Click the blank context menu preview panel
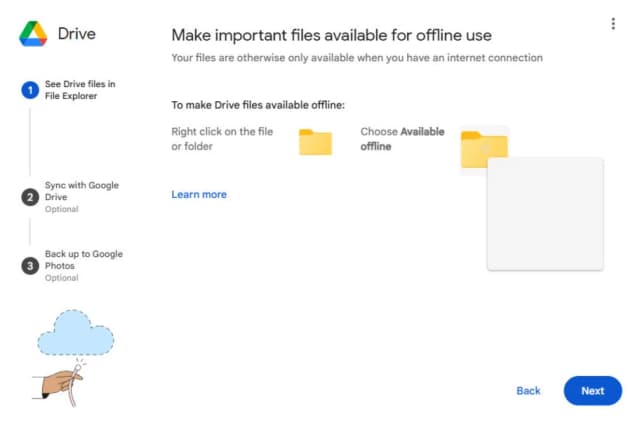The width and height of the screenshot is (640, 421). (x=545, y=214)
